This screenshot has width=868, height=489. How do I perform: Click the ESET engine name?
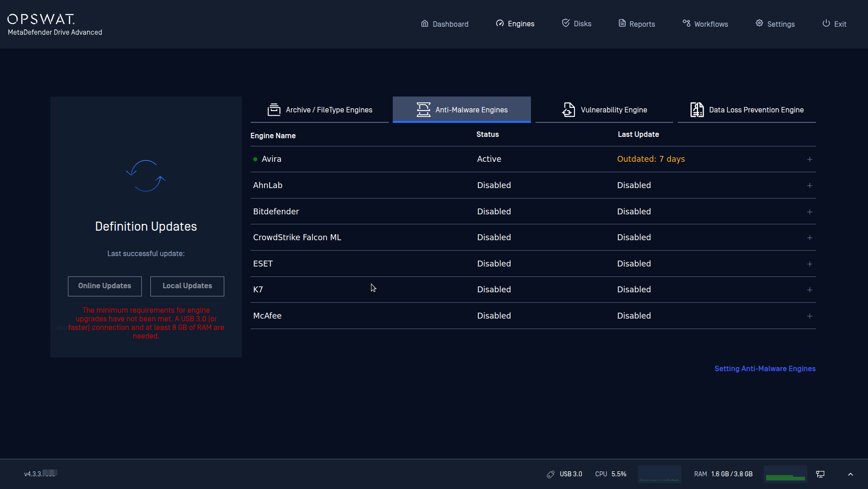click(x=263, y=264)
